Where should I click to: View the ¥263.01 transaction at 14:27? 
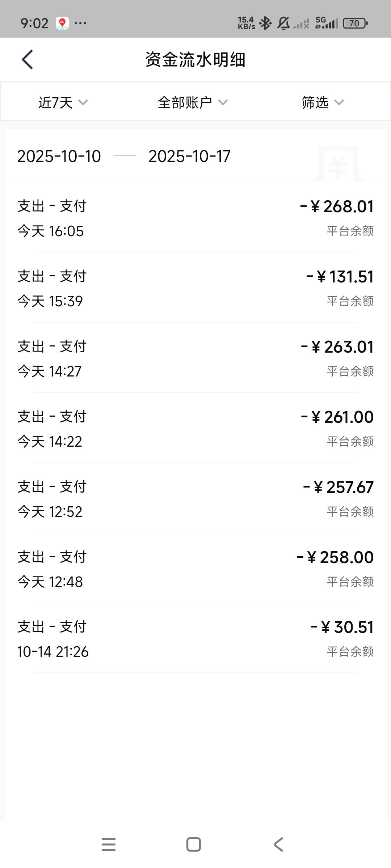click(x=195, y=358)
